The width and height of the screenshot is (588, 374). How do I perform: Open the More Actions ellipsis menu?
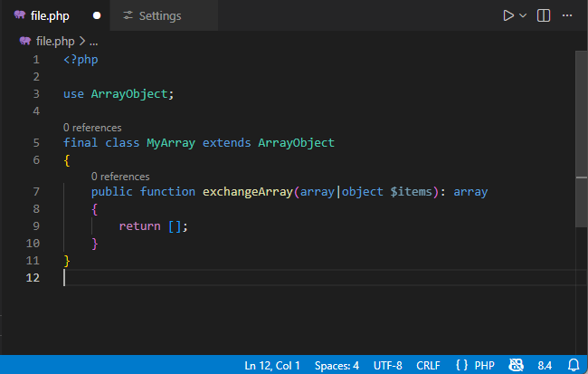pyautogui.click(x=567, y=15)
